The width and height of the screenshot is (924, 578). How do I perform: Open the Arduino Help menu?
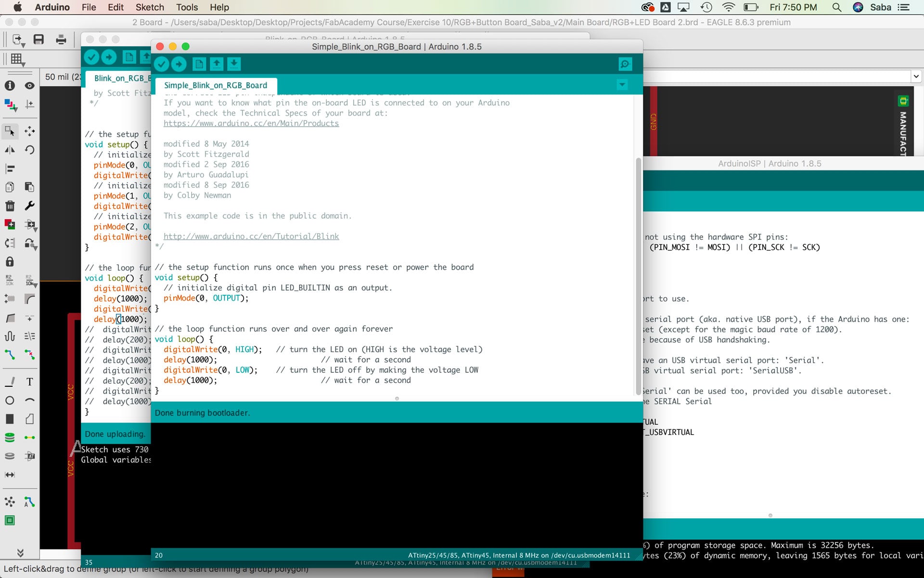tap(219, 7)
